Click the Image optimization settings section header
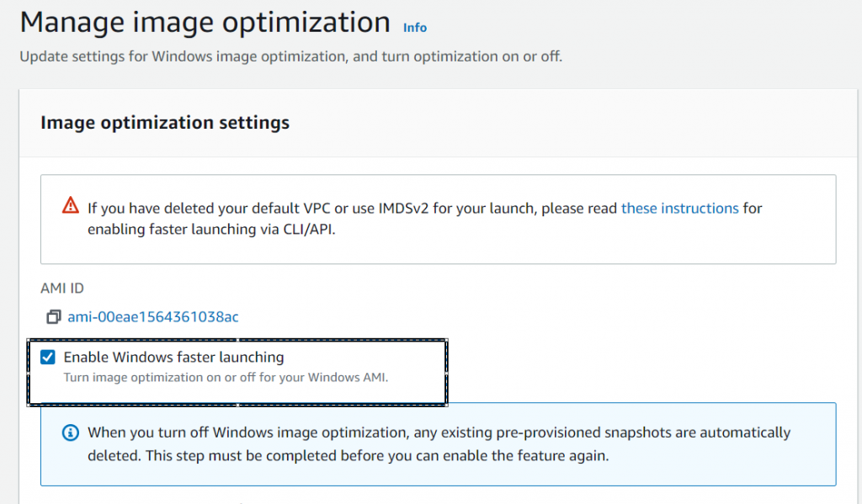Screen dimensions: 862x504 pos(164,122)
